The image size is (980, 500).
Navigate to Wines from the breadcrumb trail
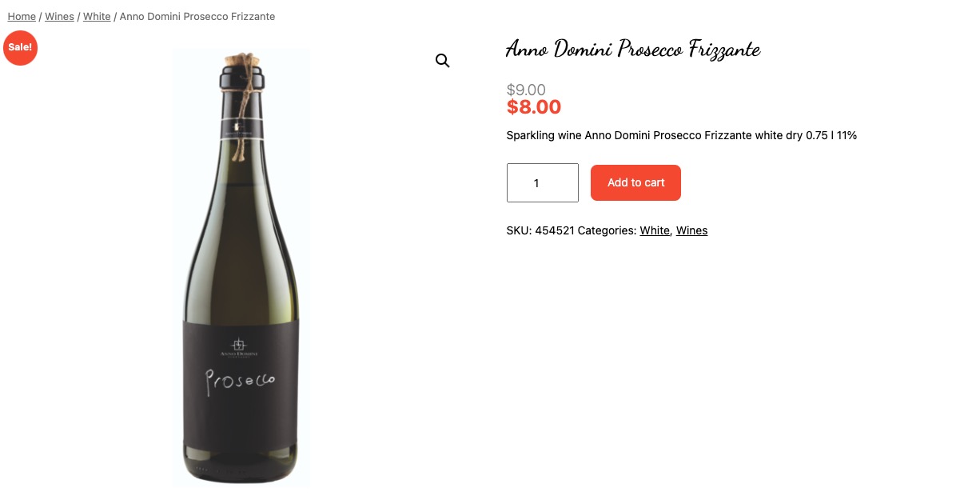59,16
